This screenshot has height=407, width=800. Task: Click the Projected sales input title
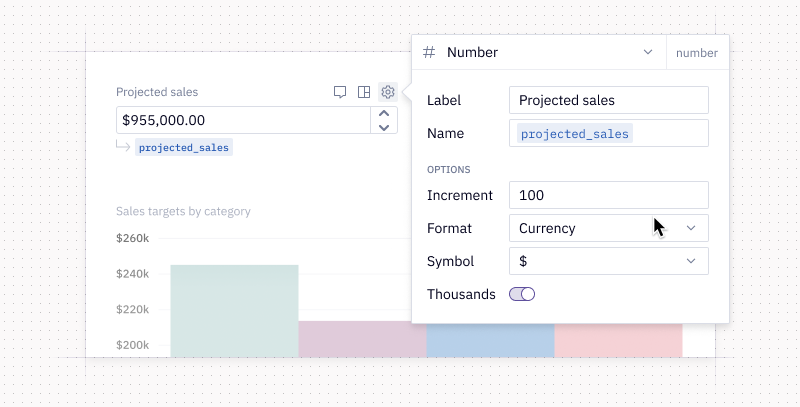(x=157, y=92)
